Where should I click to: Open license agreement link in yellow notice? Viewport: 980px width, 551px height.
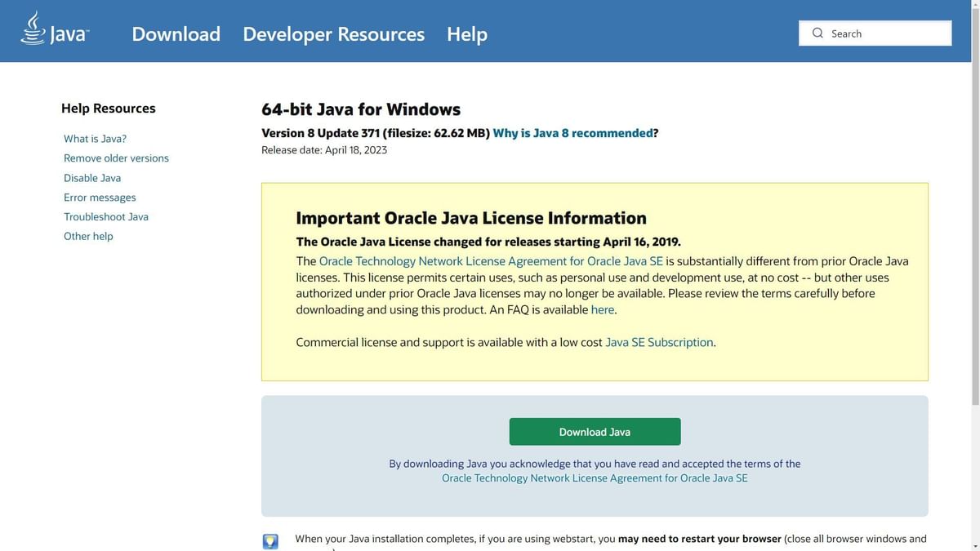491,261
